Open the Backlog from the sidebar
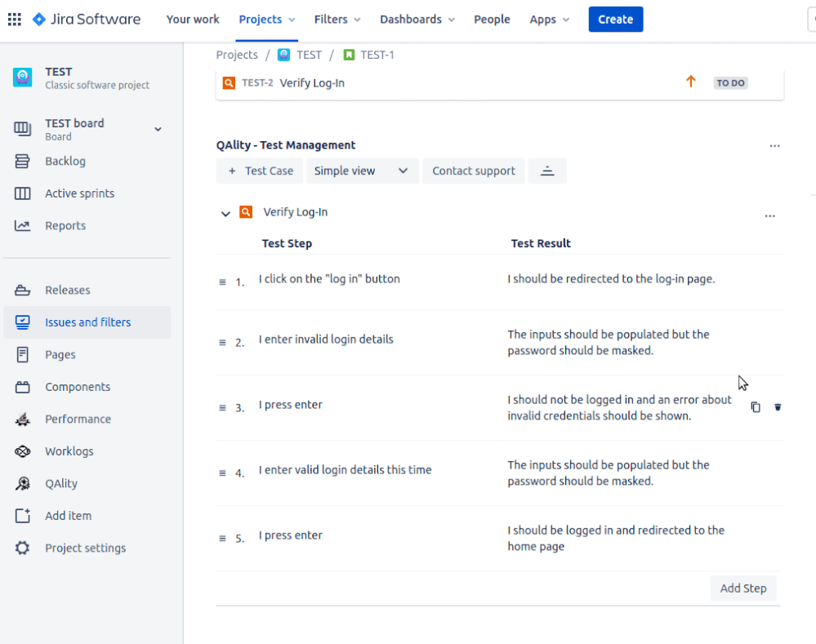Image resolution: width=816 pixels, height=644 pixels. [65, 161]
